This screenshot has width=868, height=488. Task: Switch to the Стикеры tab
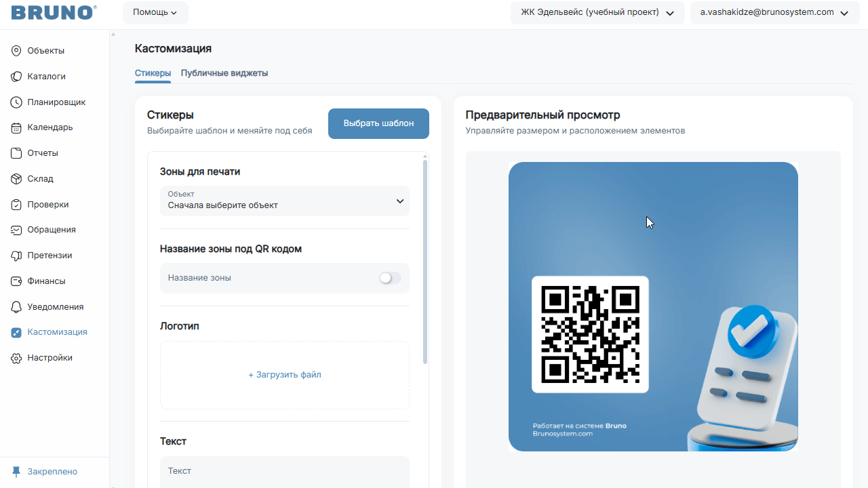click(153, 73)
